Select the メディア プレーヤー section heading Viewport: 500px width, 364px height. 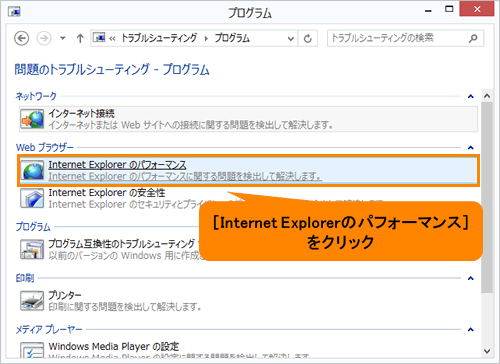click(49, 330)
